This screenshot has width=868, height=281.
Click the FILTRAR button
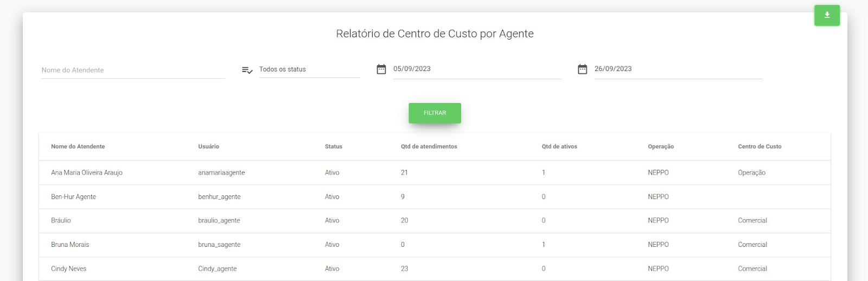click(435, 113)
